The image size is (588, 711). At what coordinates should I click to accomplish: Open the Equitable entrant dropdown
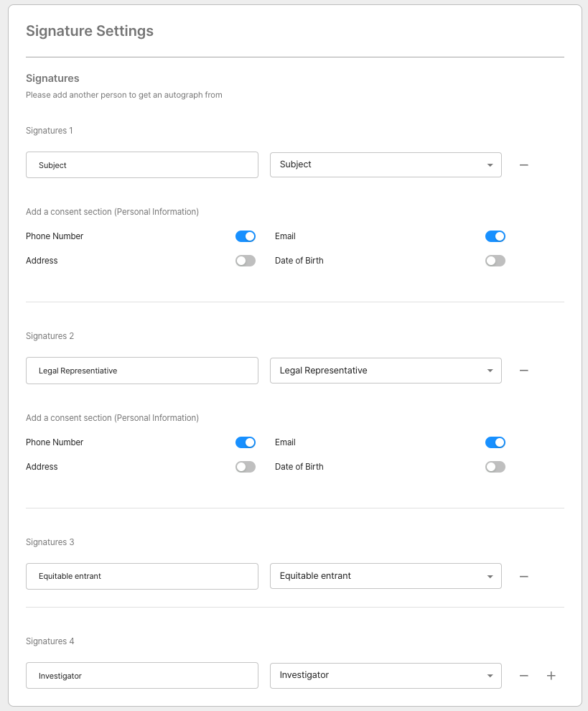[x=386, y=577]
